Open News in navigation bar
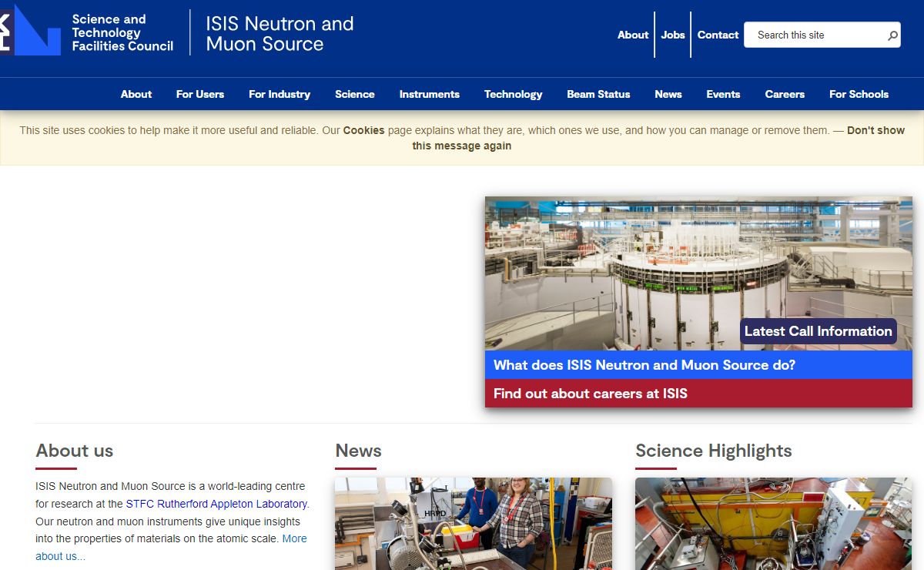The width and height of the screenshot is (924, 570). click(668, 94)
